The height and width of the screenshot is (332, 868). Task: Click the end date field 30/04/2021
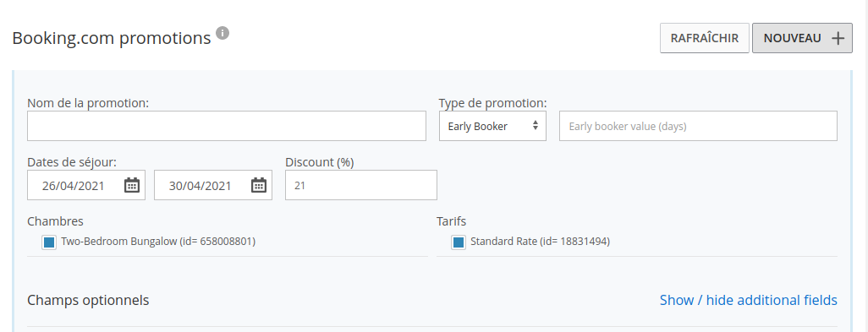(x=213, y=185)
